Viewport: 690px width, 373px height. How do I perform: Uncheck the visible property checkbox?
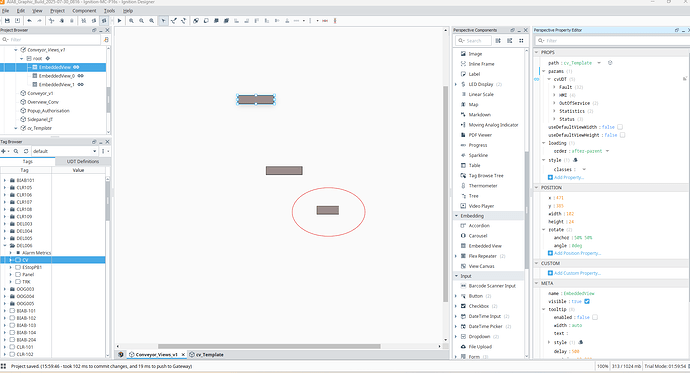(x=587, y=301)
